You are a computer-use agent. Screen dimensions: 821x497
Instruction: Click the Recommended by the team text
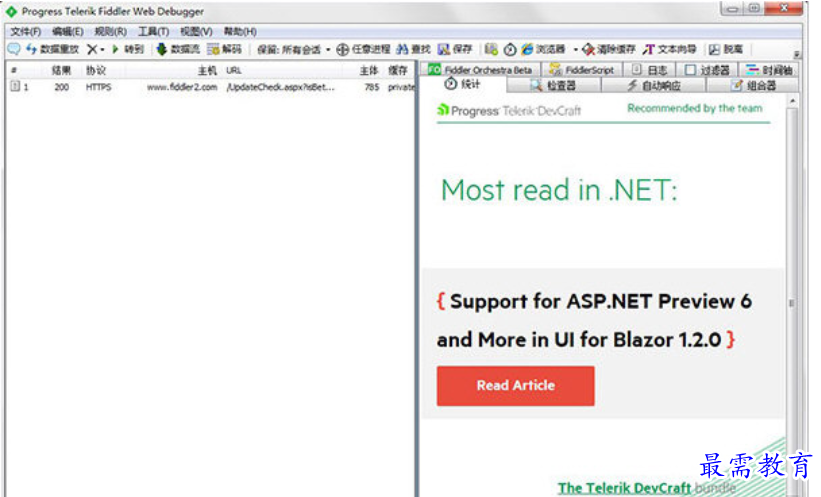point(695,108)
